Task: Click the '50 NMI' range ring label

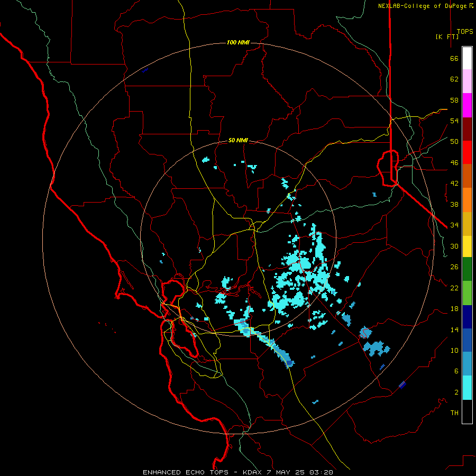Action: pos(238,140)
